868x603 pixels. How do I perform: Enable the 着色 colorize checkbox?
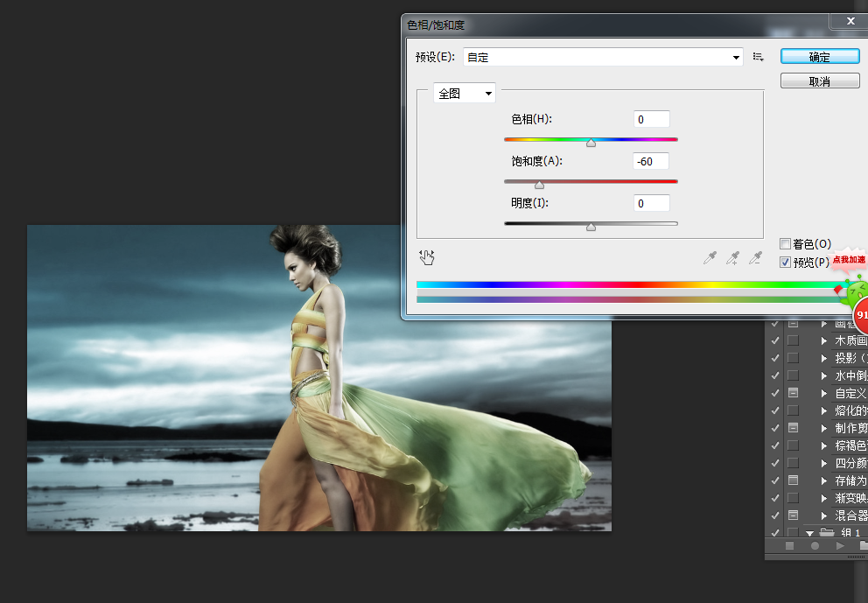[785, 243]
